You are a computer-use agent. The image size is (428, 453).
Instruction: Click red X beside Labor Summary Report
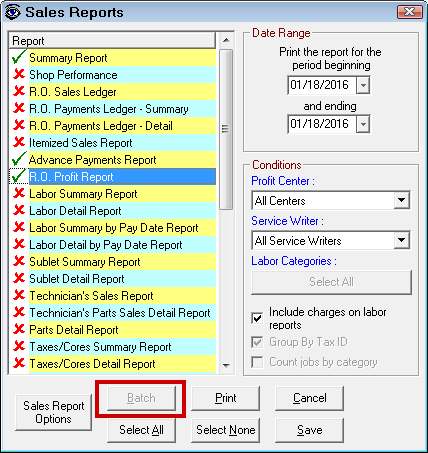(x=19, y=193)
